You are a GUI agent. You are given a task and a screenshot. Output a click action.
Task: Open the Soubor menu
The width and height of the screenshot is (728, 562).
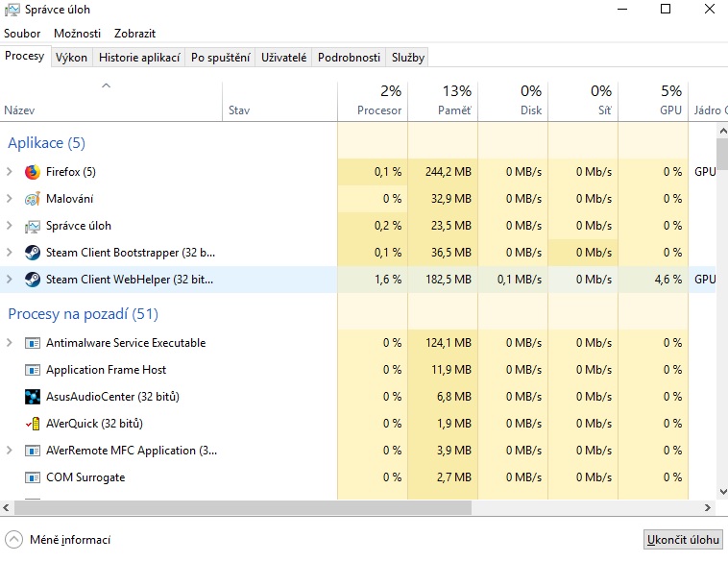22,34
